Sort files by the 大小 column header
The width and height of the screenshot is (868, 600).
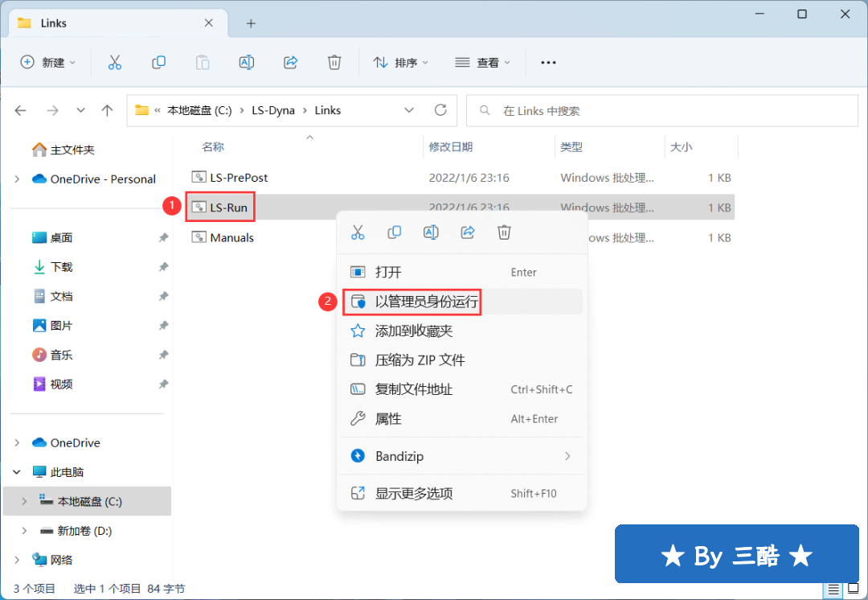[681, 147]
